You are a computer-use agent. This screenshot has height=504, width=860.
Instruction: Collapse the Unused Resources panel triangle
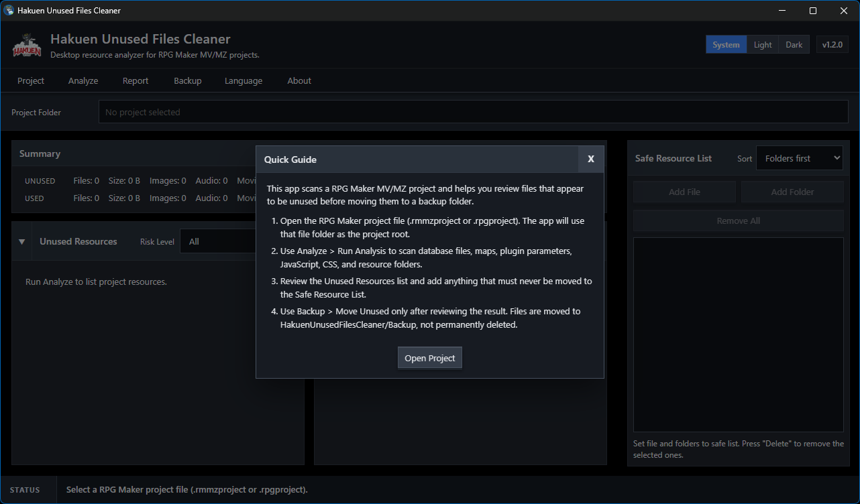pos(21,241)
